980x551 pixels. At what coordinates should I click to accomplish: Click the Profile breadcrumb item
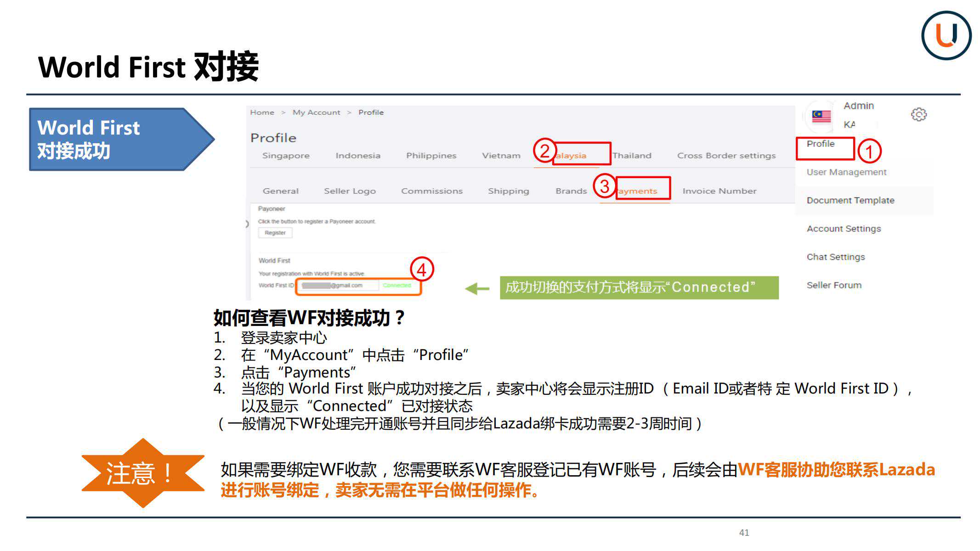click(x=371, y=112)
